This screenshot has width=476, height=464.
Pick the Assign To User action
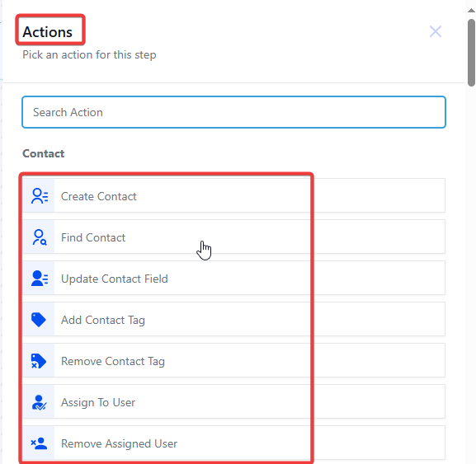(x=233, y=402)
